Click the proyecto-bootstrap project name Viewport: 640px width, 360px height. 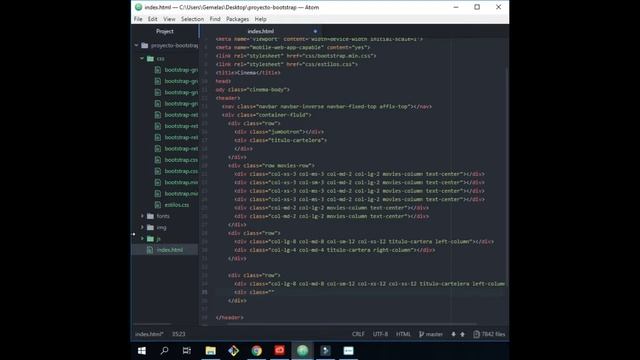[x=174, y=45]
